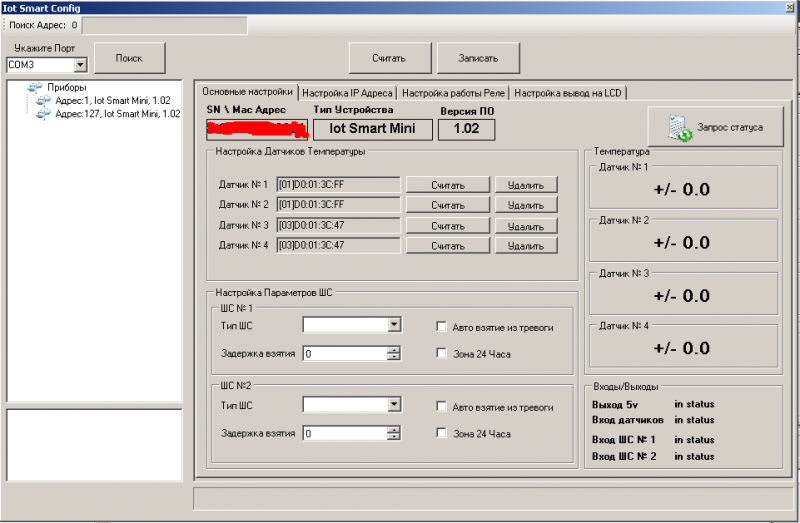Image resolution: width=800 pixels, height=523 pixels.
Task: Click the Датчик № 3 address field
Action: [338, 225]
